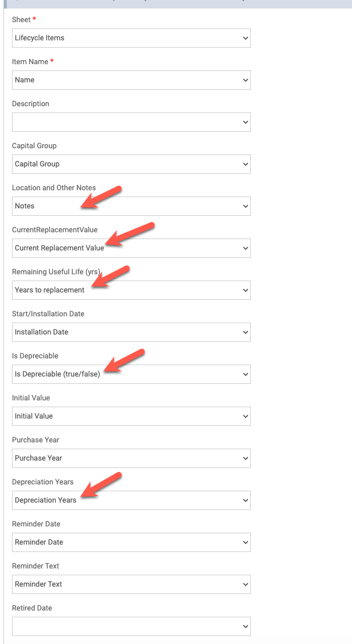Expand the empty Description dropdown
Viewport: 352px width, 644px height.
131,122
